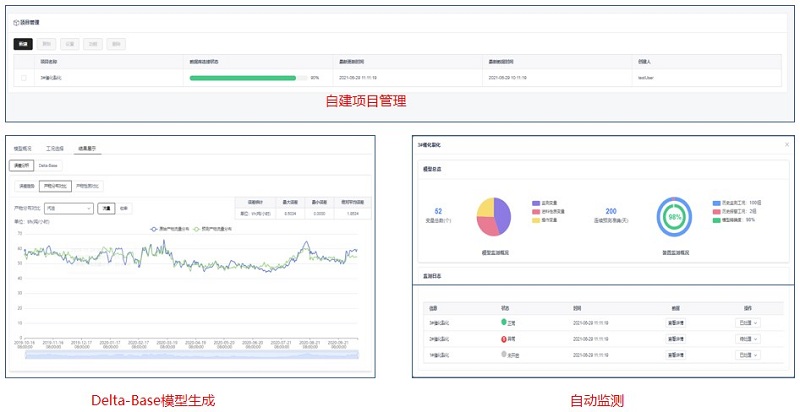Click the 98% donut chart
Viewport: 800px width, 412px height.
675,215
